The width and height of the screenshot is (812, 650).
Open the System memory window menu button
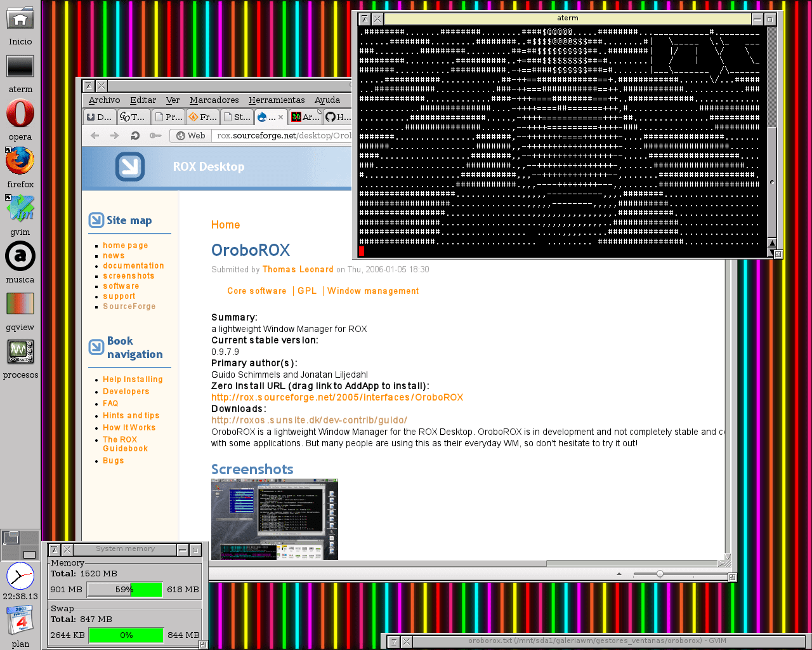[x=55, y=550]
